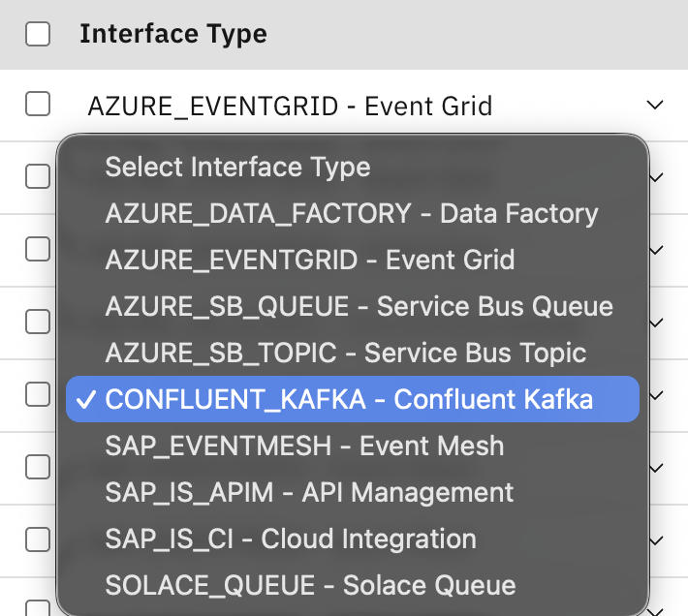Viewport: 688px width, 616px height.
Task: Tick the checkbox left of CONFLUENT_KAFKA item
Action: point(38,394)
